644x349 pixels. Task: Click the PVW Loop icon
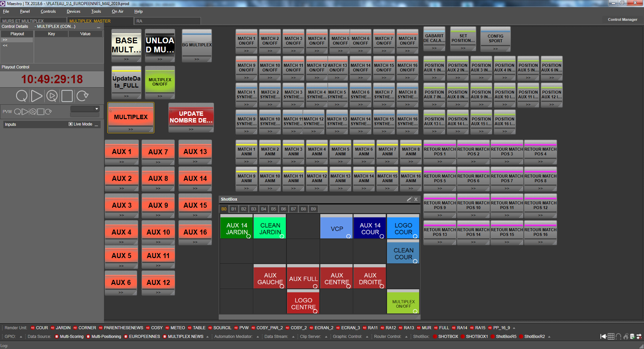tap(48, 112)
